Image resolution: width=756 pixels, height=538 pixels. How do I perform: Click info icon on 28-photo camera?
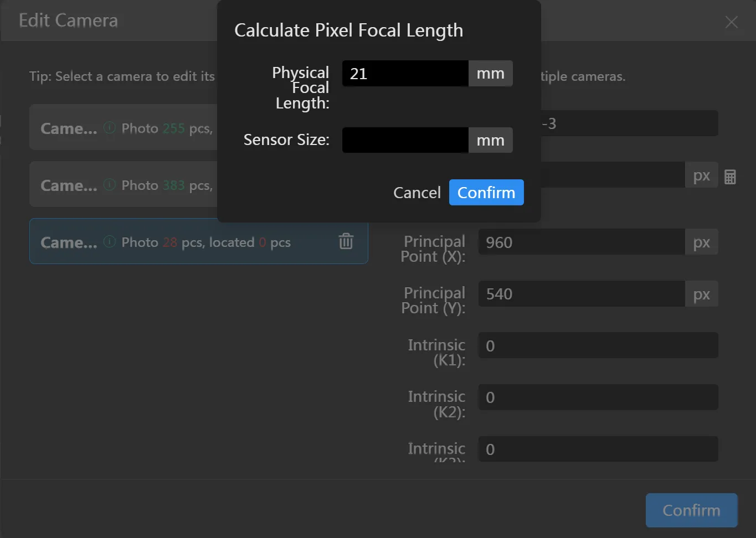(110, 242)
